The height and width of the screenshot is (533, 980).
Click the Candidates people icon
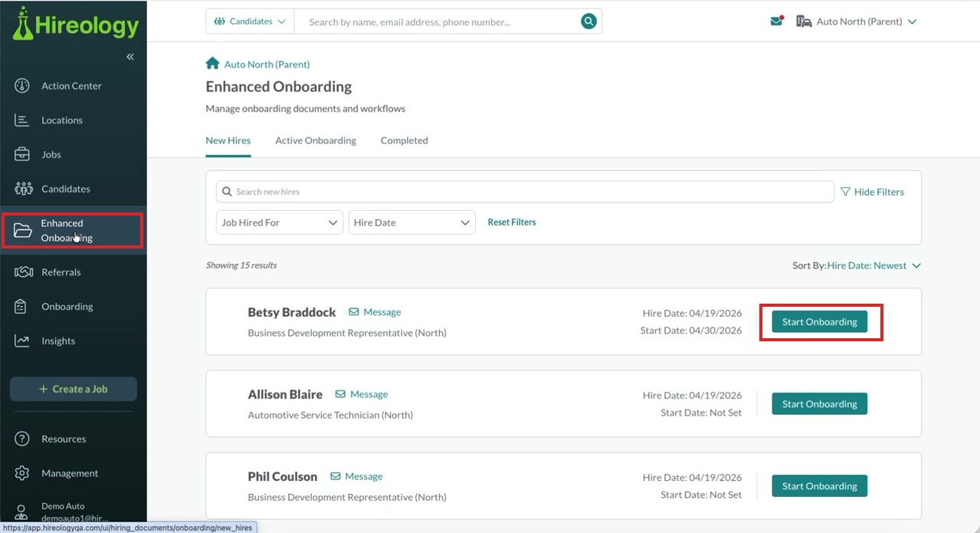23,189
